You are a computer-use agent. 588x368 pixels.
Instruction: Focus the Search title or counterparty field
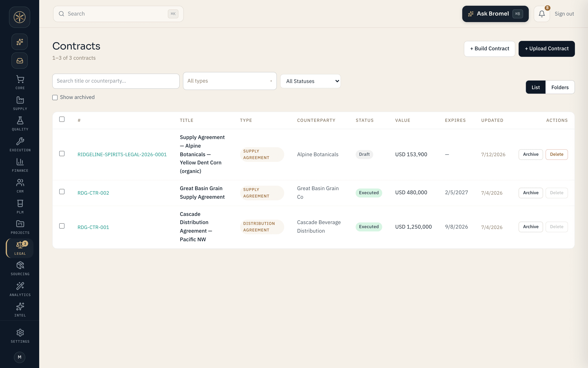(x=116, y=81)
